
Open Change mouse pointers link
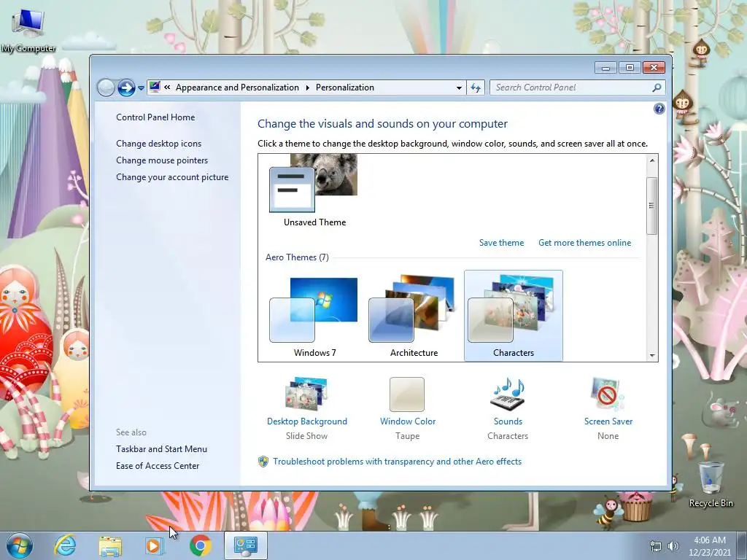click(162, 160)
